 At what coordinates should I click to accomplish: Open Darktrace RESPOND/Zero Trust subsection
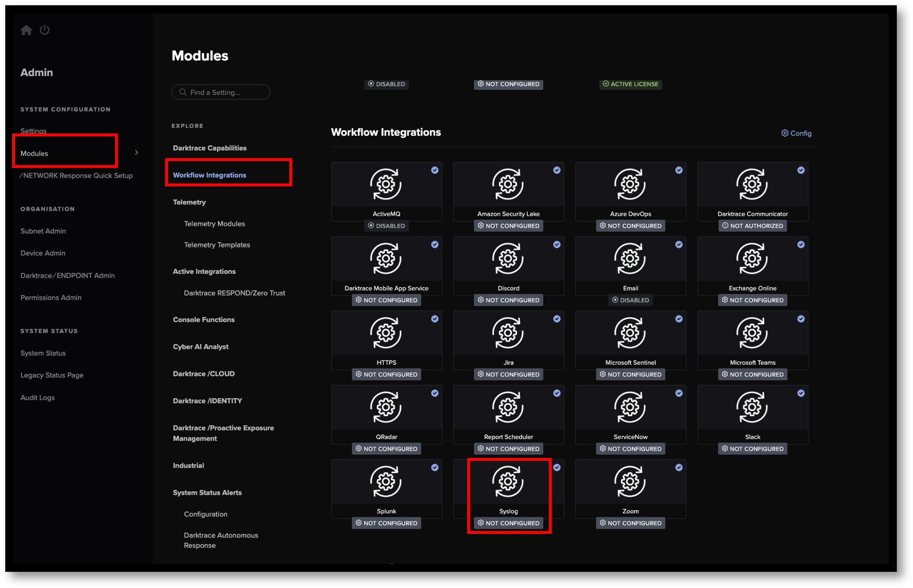point(235,293)
